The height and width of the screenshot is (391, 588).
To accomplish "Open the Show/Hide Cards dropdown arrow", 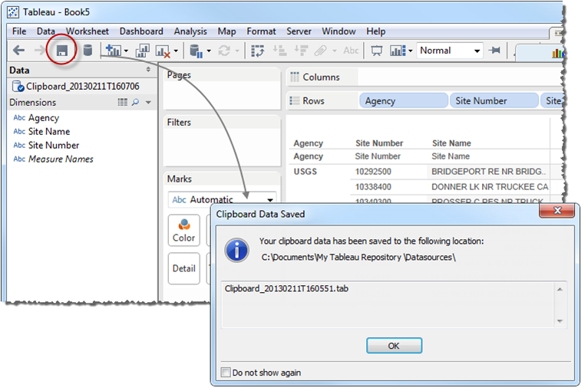I will coord(411,51).
